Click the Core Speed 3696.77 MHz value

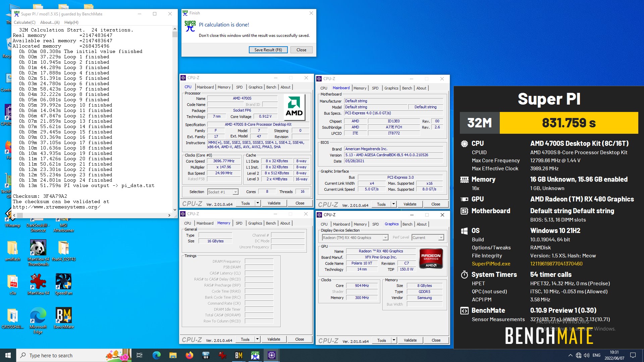[224, 161]
